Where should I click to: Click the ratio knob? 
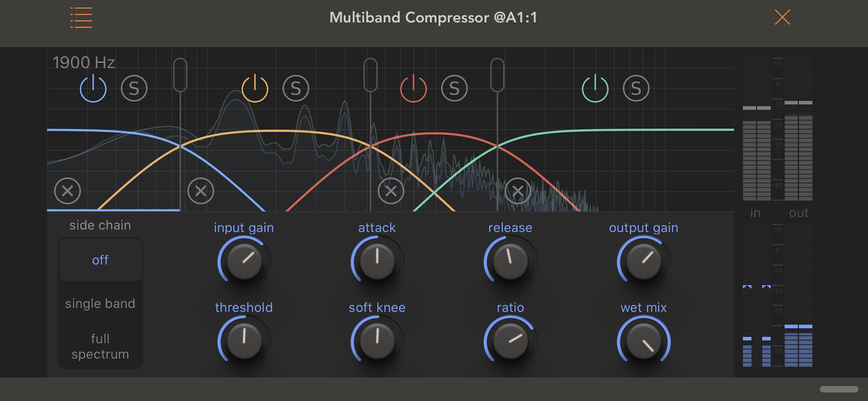click(x=510, y=340)
